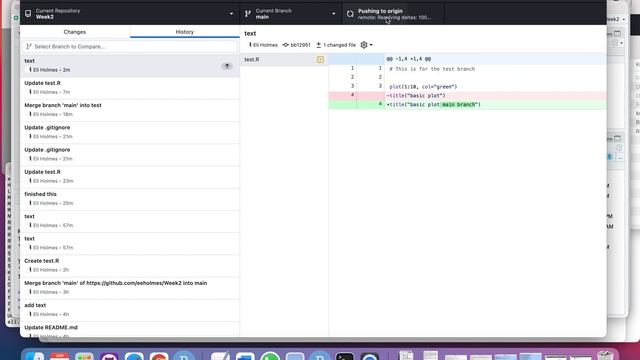Open Trash in the Dock
Viewport: 640px width, 360px height.
(605, 356)
